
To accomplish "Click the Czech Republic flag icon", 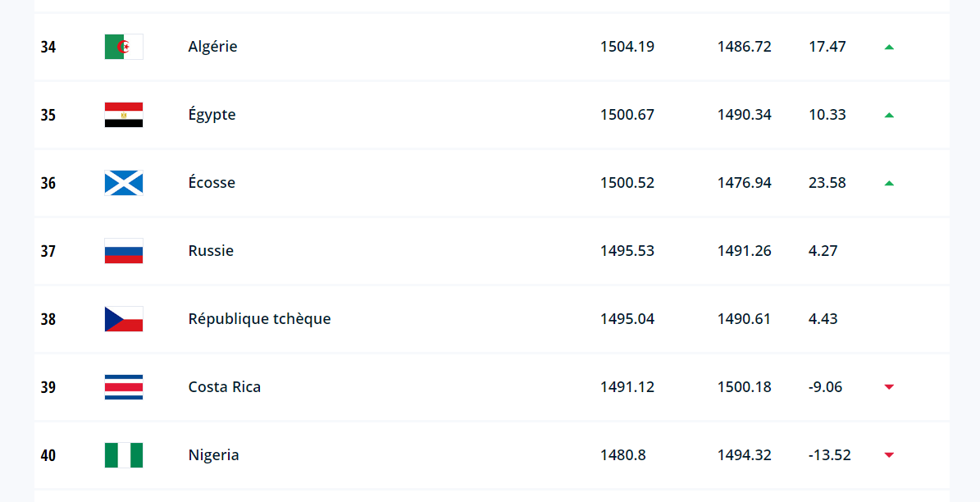I will [124, 319].
